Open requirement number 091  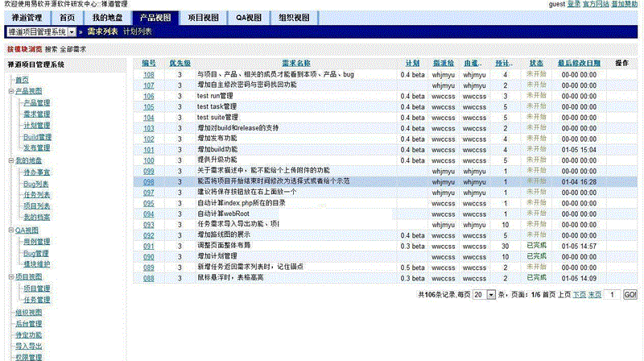pos(149,247)
